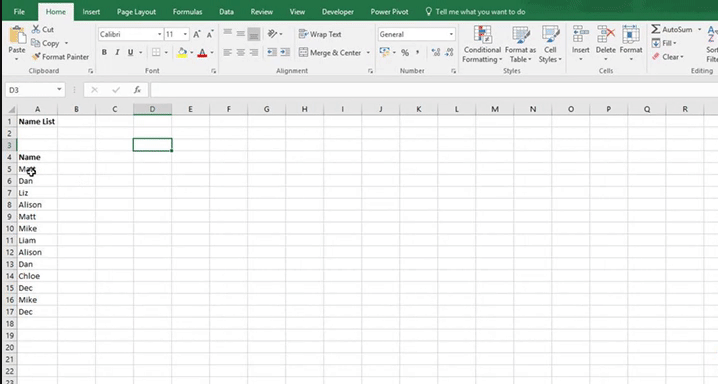Click the Clear button in Editing
The width and height of the screenshot is (718, 384).
(667, 57)
